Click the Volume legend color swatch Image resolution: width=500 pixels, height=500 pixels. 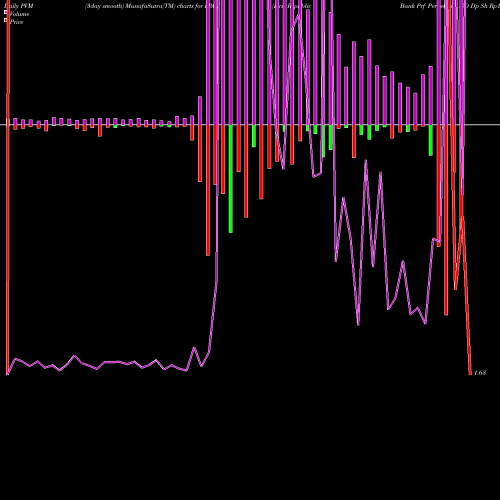(x=6, y=12)
